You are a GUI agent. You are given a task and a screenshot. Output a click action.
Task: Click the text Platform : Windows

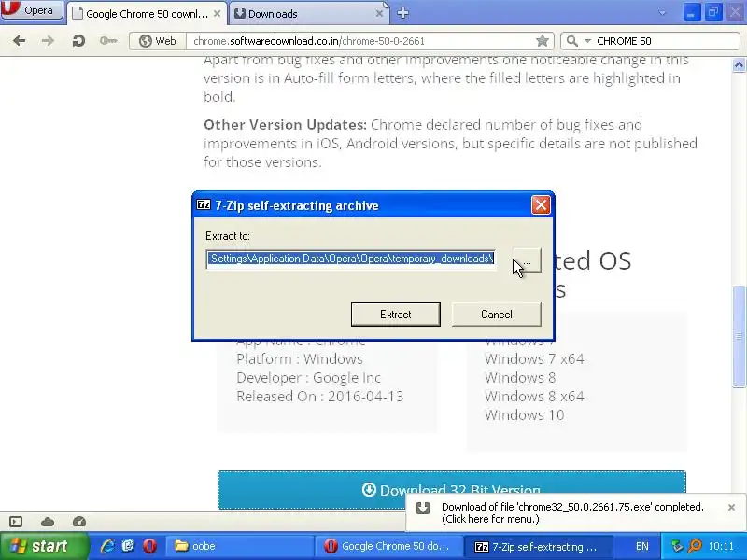pyautogui.click(x=299, y=359)
